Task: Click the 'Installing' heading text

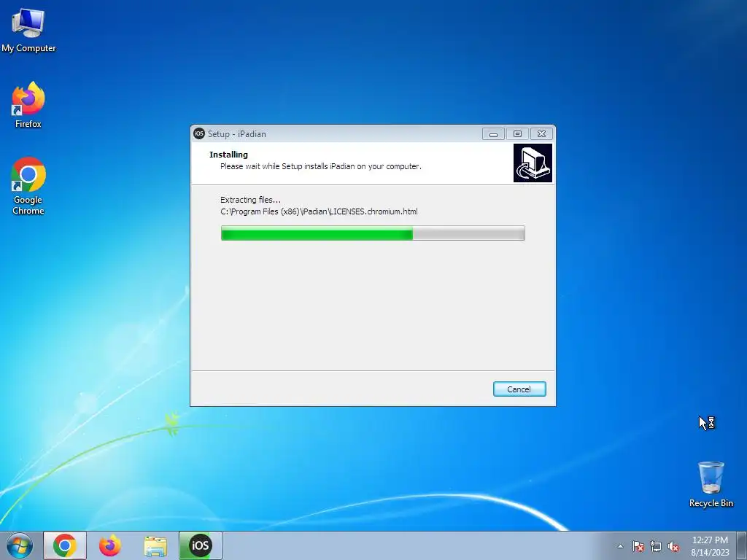Action: point(228,155)
